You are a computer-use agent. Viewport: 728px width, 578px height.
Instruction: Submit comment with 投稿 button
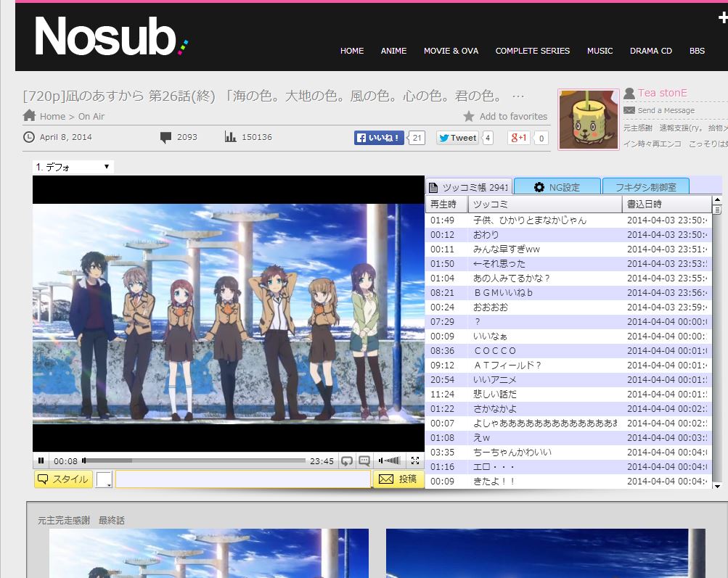tap(398, 479)
